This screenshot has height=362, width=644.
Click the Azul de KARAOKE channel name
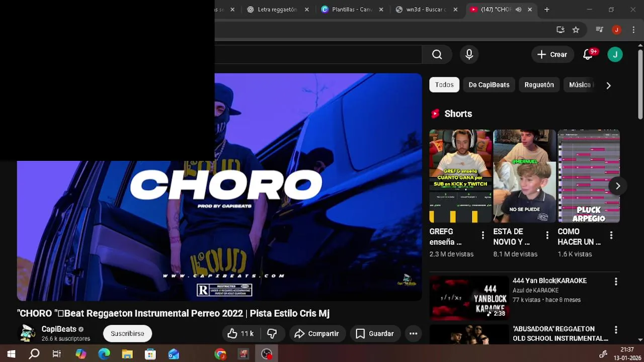pos(535,291)
